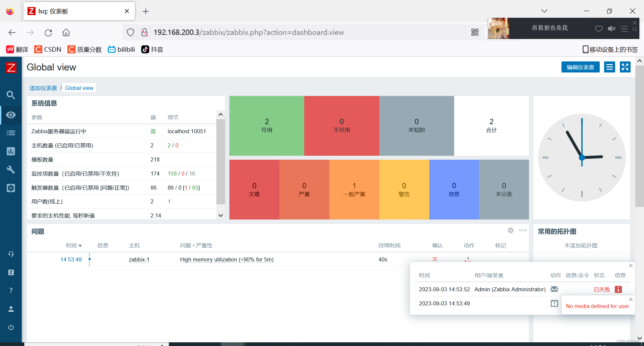
Task: Go back to the previous page
Action: point(12,33)
